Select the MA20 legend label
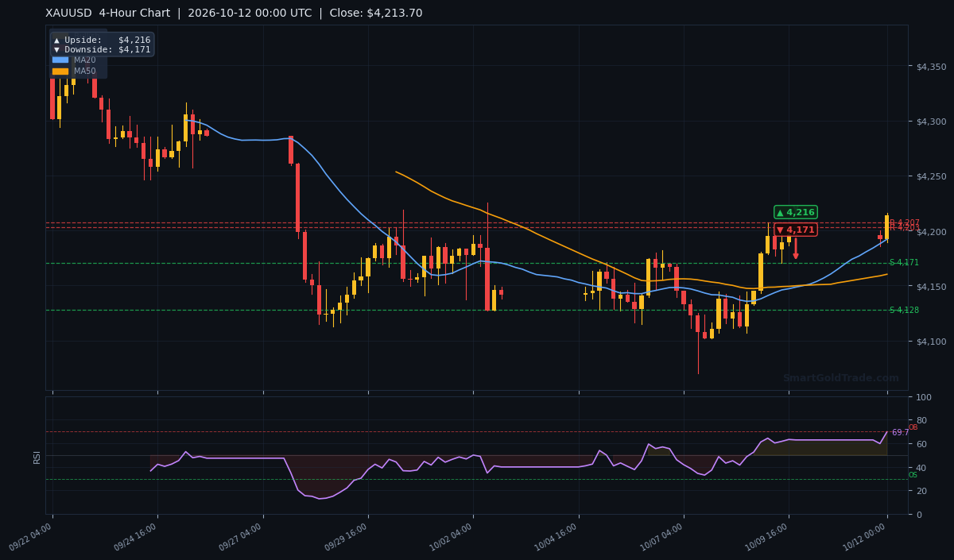The width and height of the screenshot is (954, 560). coord(84,60)
